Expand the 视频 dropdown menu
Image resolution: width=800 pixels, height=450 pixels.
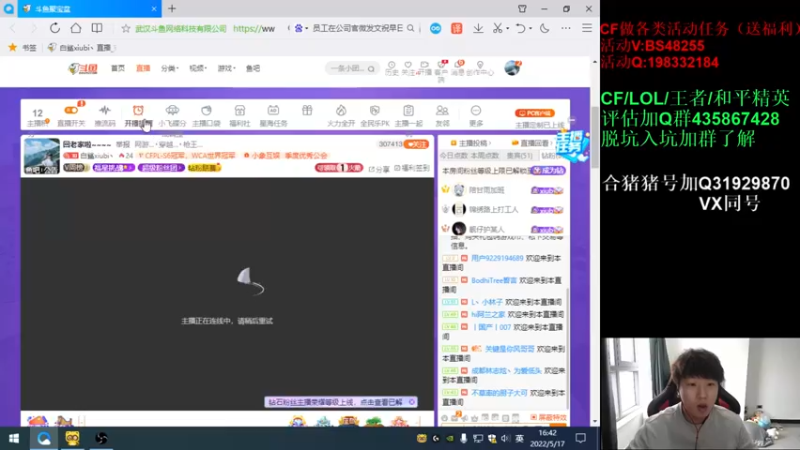point(198,68)
